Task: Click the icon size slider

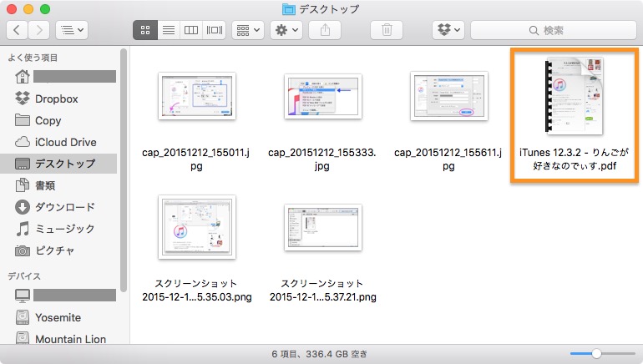Action: 602,353
